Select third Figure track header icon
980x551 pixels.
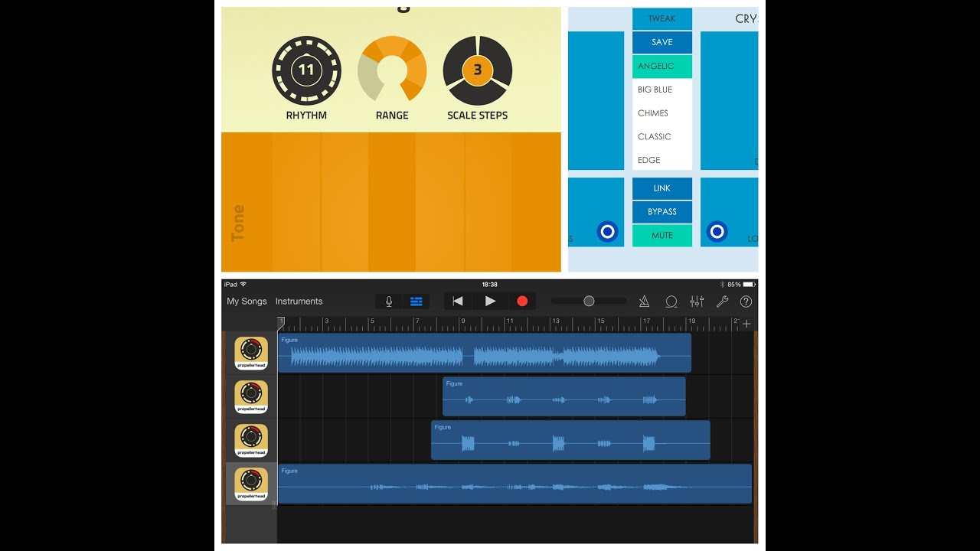(251, 440)
